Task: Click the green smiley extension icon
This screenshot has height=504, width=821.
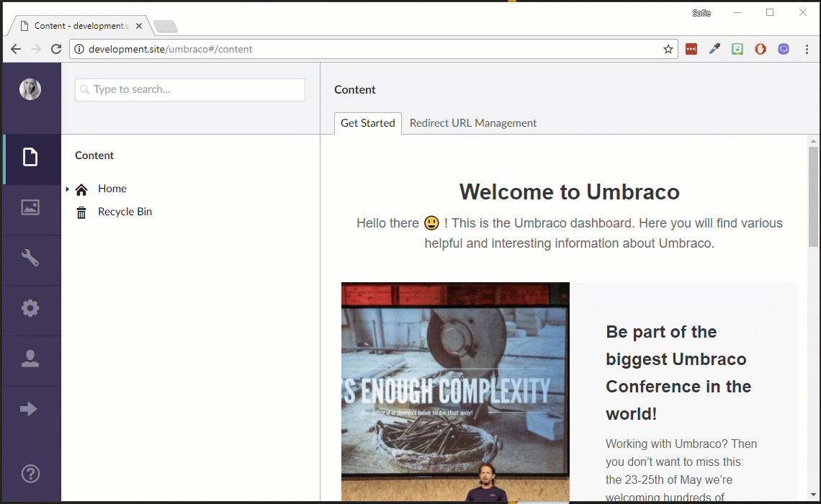Action: 737,49
